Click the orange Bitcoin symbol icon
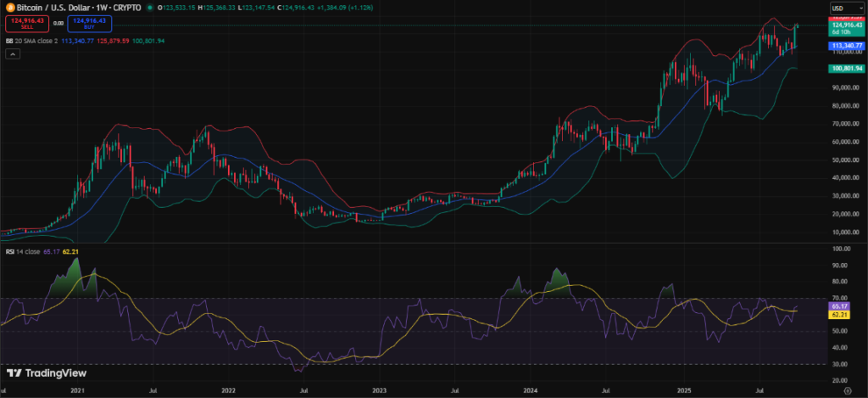 click(7, 8)
